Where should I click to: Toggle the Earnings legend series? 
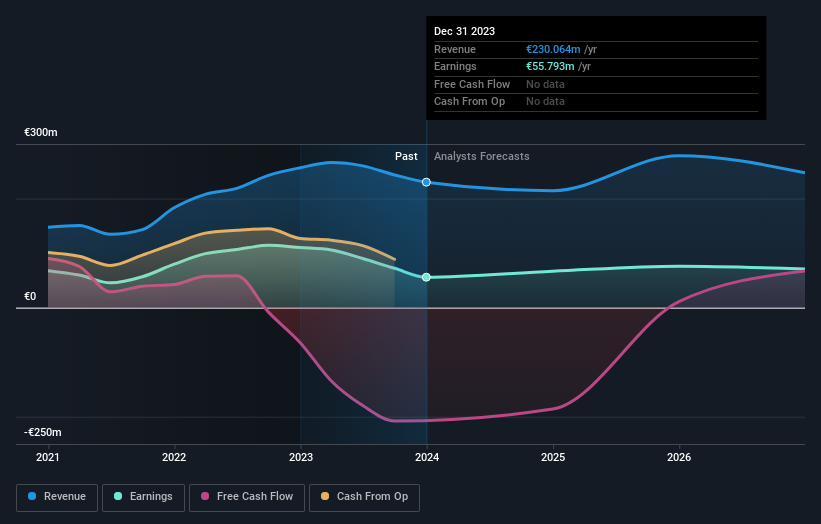[x=143, y=497]
